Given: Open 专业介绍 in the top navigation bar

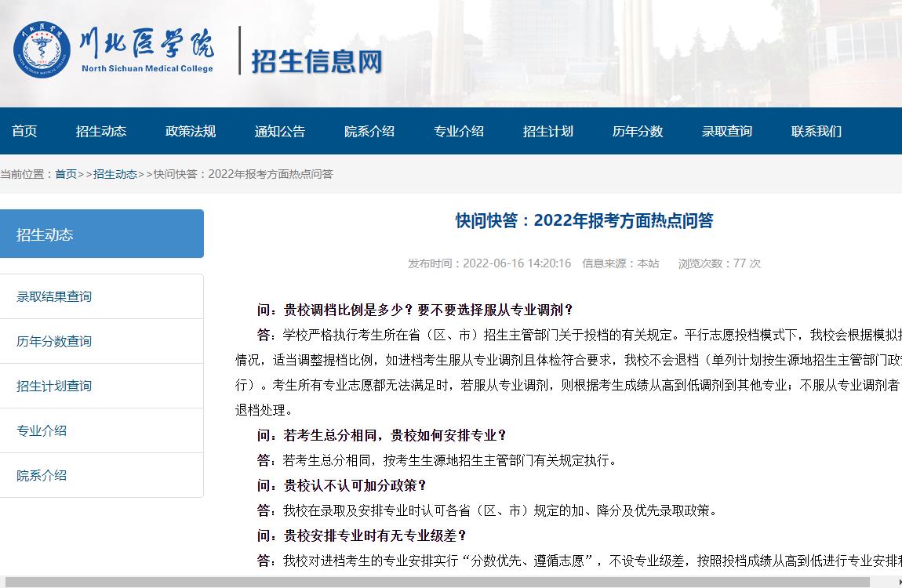Looking at the screenshot, I should pyautogui.click(x=459, y=131).
